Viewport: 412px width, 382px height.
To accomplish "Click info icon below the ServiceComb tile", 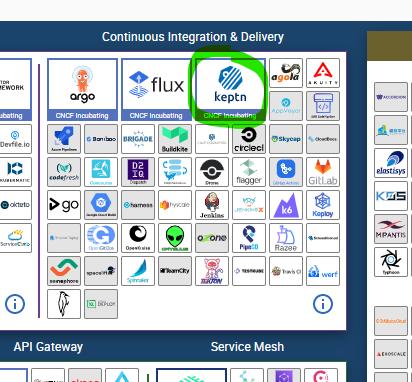I will (x=15, y=304).
